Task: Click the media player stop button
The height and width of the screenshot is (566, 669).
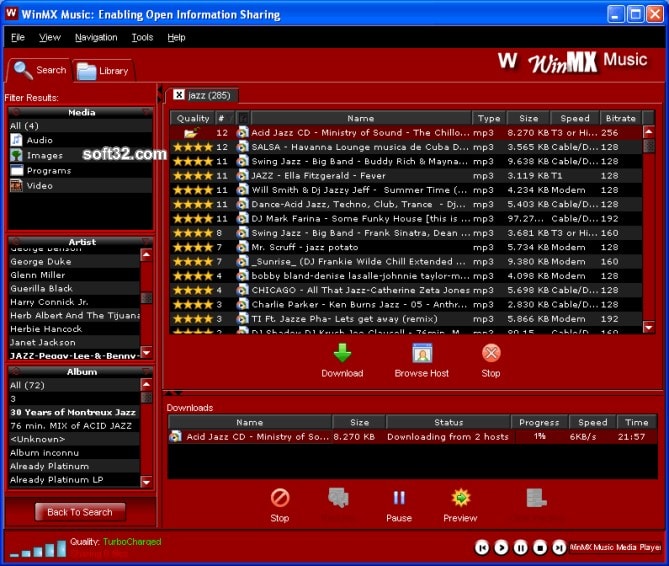Action: coord(540,547)
